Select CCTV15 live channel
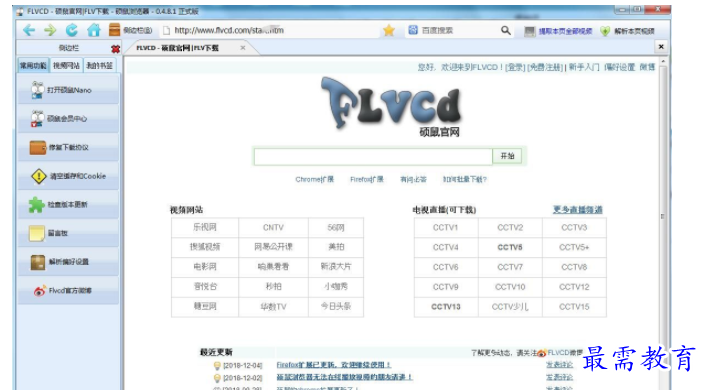 [574, 307]
